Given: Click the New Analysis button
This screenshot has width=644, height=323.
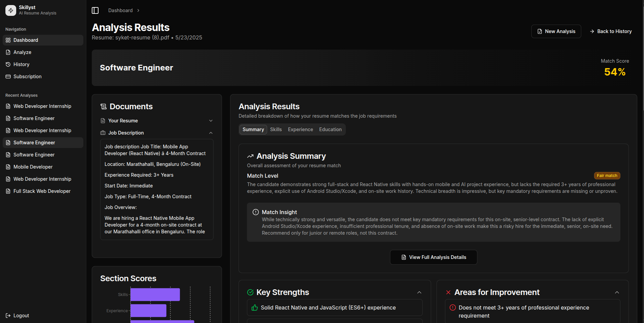Looking at the screenshot, I should pos(556,31).
